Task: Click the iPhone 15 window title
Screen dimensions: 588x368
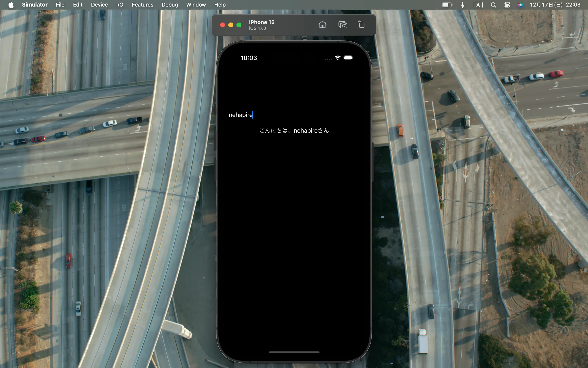Action: (x=262, y=22)
